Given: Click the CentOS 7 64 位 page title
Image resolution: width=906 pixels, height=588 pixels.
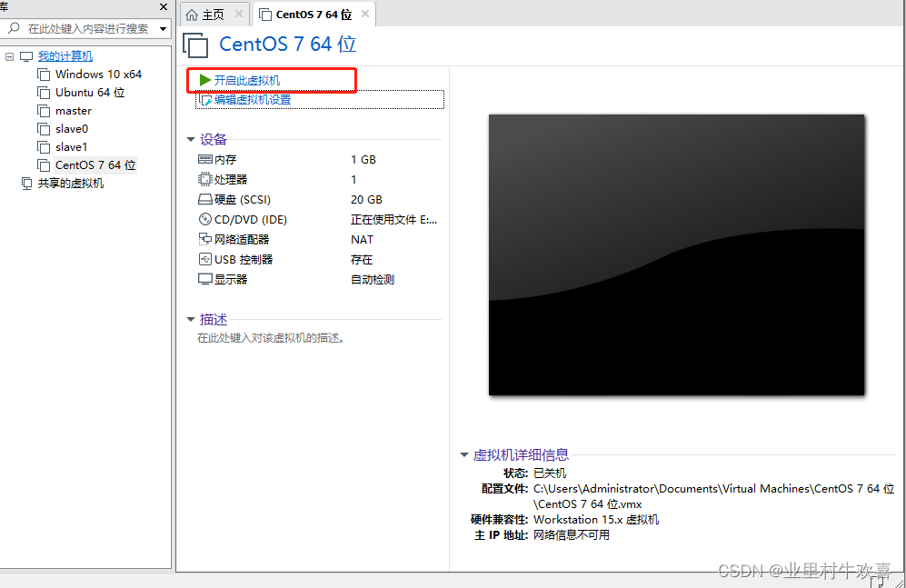Looking at the screenshot, I should pyautogui.click(x=288, y=45).
